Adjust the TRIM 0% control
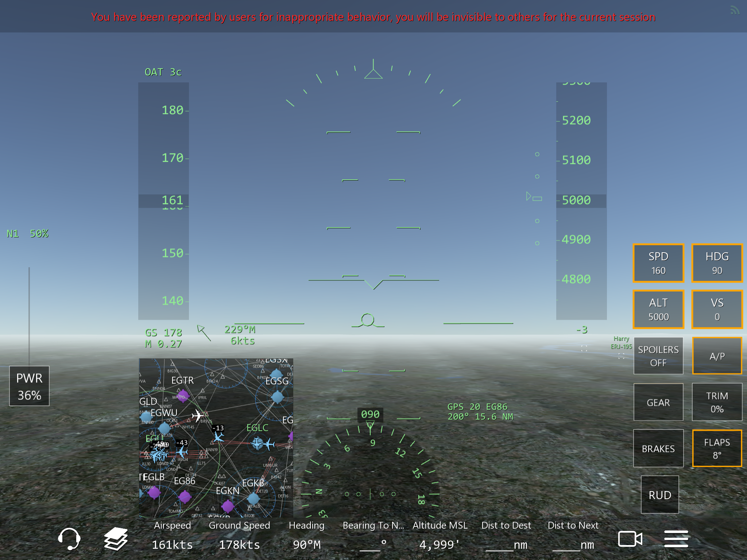 pyautogui.click(x=717, y=402)
